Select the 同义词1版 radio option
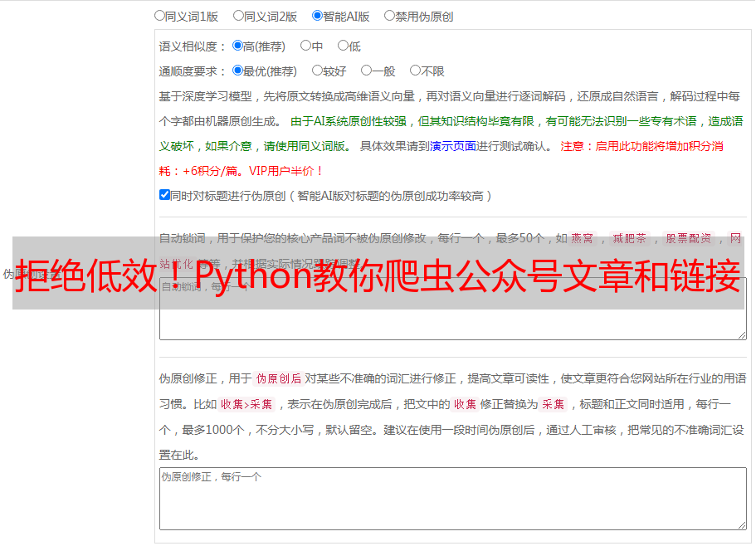 [159, 16]
